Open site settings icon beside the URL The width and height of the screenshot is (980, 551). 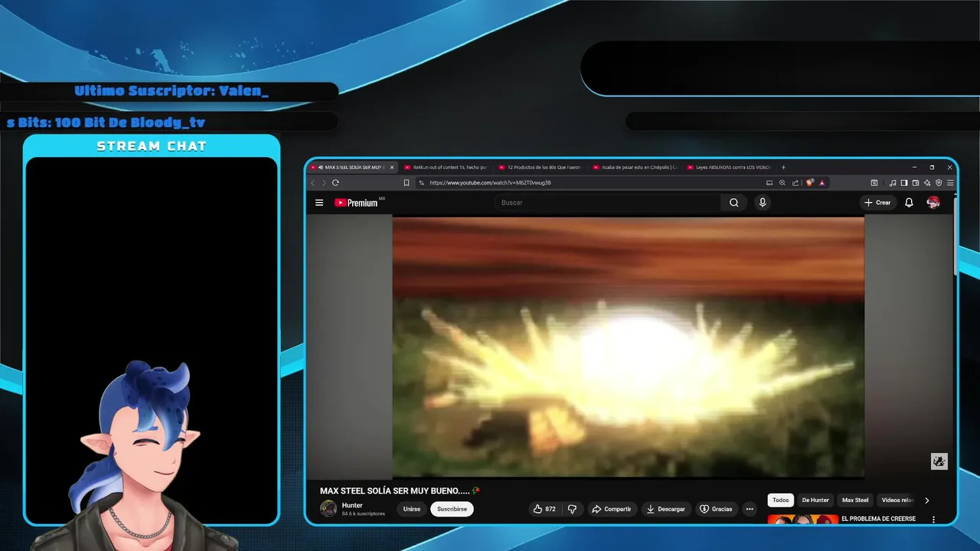point(422,183)
